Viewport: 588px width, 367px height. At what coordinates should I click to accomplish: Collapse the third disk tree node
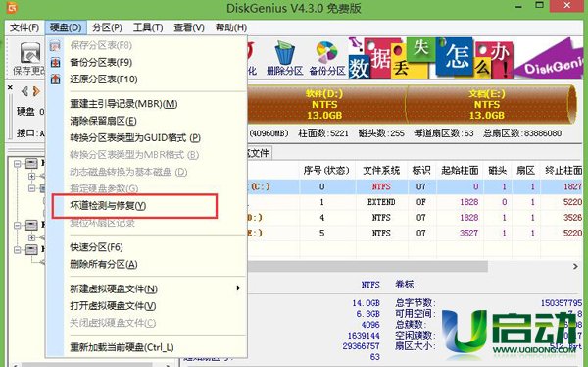18,250
